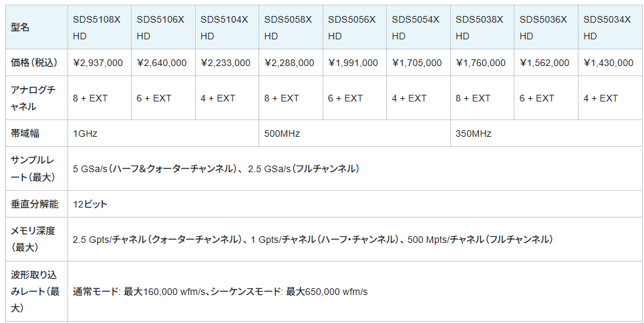The image size is (644, 323).
Task: Select the ¥1,991,000 price value
Action: (x=353, y=63)
